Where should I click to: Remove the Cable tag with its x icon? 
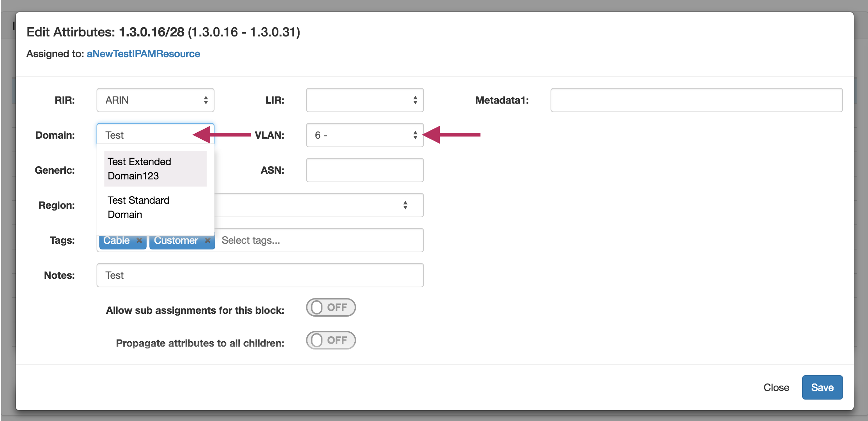(x=139, y=241)
